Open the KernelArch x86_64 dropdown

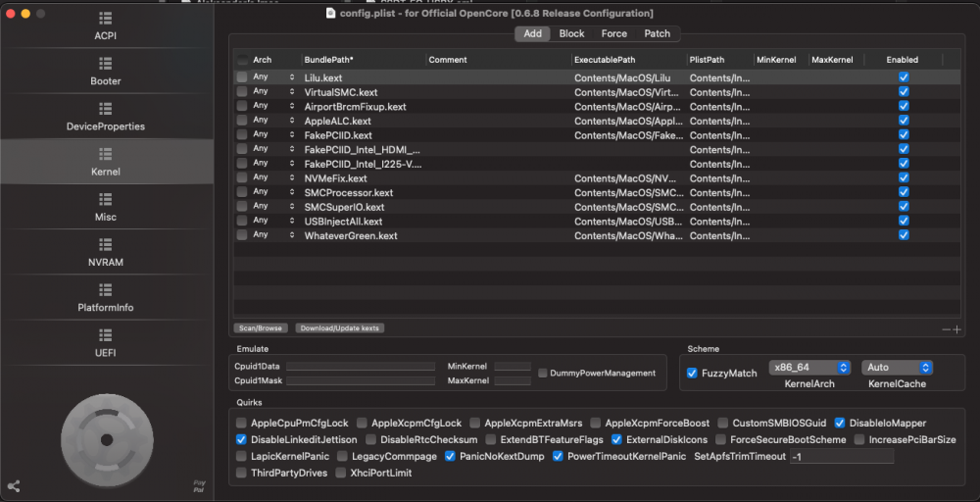(809, 368)
